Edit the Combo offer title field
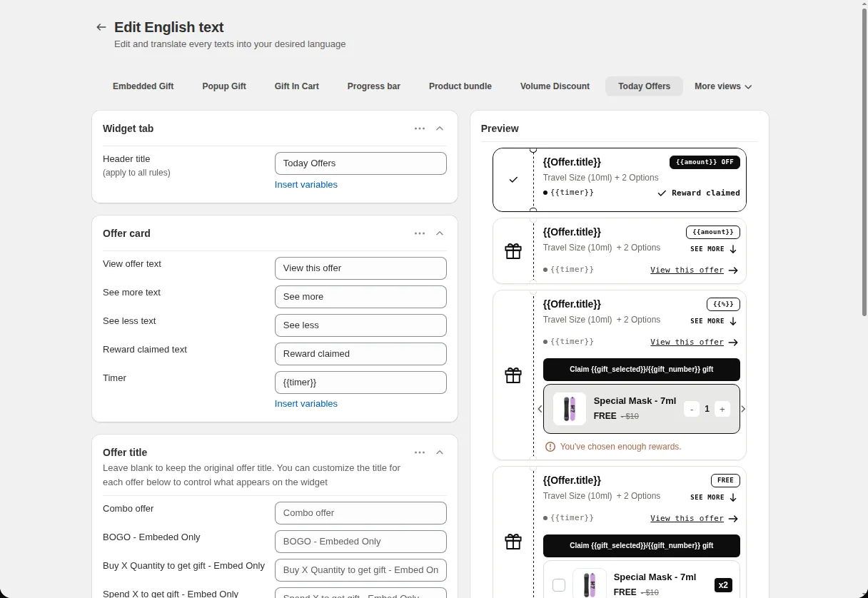 click(360, 513)
